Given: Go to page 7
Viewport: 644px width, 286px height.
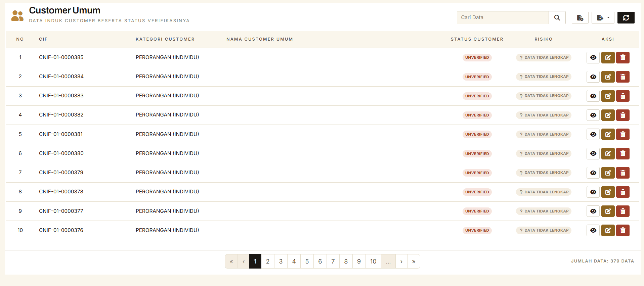Looking at the screenshot, I should click(x=333, y=261).
